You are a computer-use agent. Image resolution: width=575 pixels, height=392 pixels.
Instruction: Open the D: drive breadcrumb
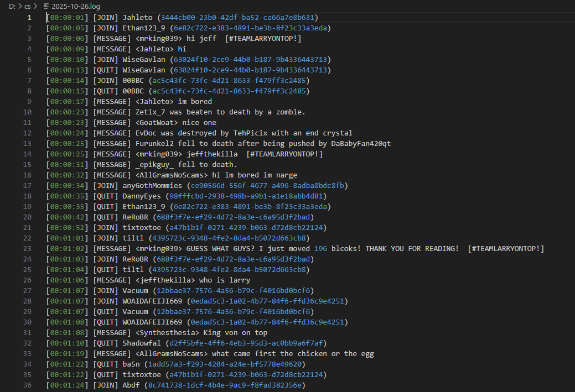pos(12,6)
